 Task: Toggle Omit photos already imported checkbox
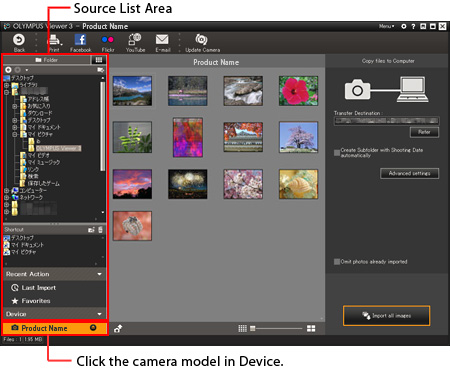(337, 262)
